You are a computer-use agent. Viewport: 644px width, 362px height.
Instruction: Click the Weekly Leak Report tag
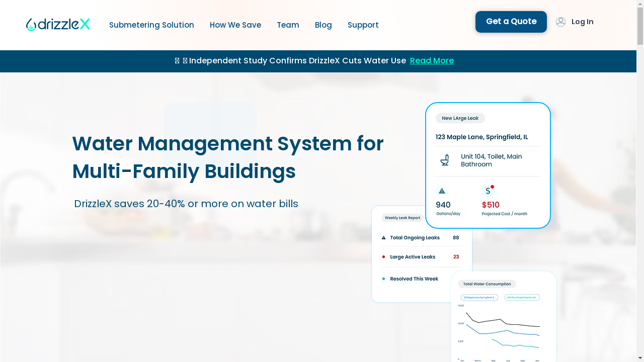(403, 218)
